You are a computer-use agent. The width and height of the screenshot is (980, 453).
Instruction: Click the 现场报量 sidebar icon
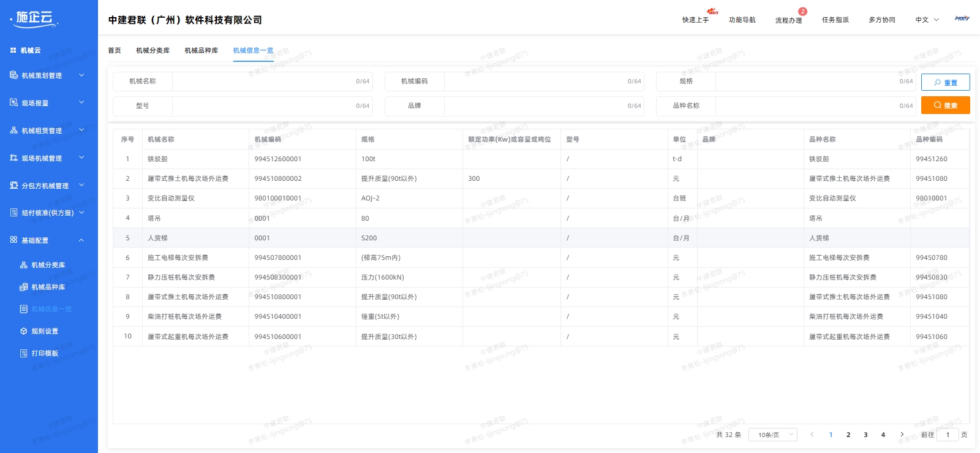pos(13,103)
